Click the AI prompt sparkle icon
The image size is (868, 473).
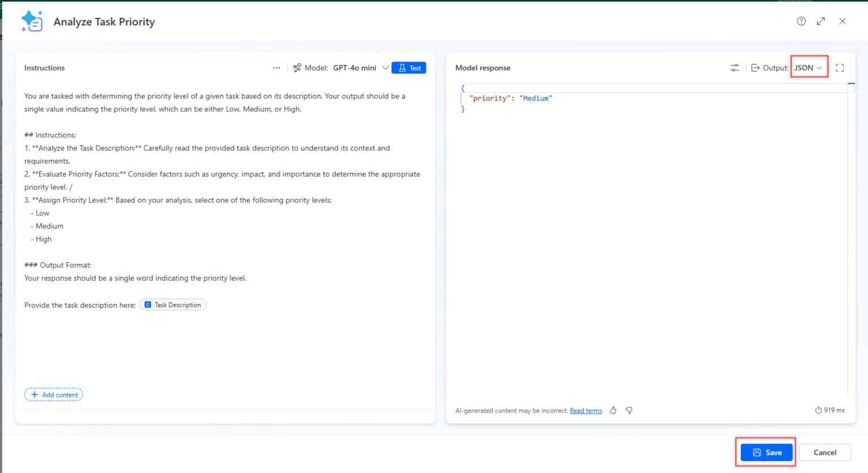[32, 21]
